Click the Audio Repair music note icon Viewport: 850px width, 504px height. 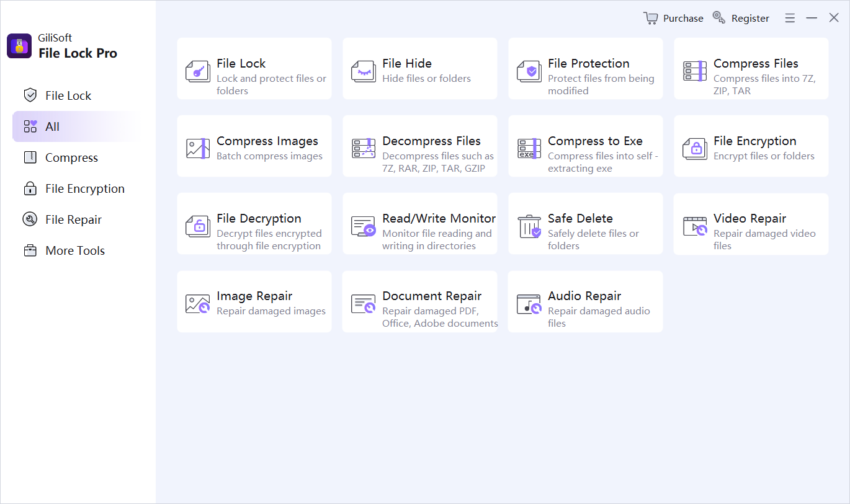pyautogui.click(x=529, y=304)
